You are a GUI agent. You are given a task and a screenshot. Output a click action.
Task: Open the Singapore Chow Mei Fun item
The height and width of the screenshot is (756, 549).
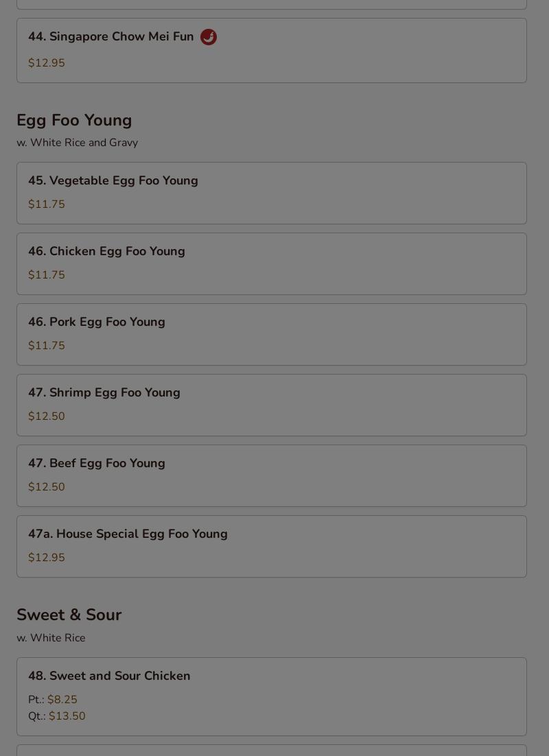pyautogui.click(x=110, y=37)
